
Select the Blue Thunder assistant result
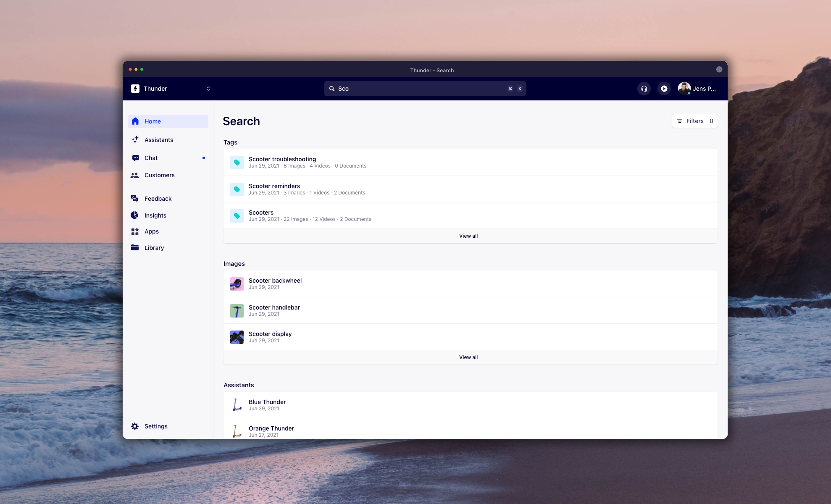(x=267, y=402)
